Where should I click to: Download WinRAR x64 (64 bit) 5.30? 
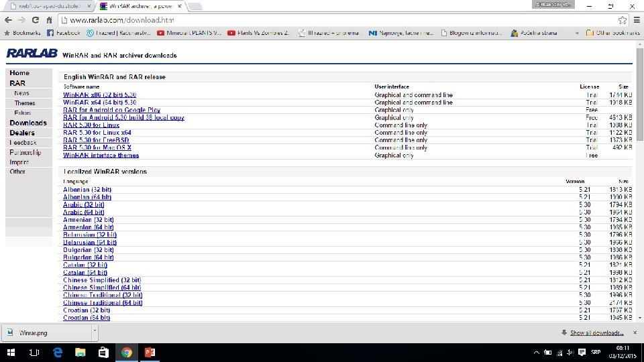pyautogui.click(x=100, y=103)
